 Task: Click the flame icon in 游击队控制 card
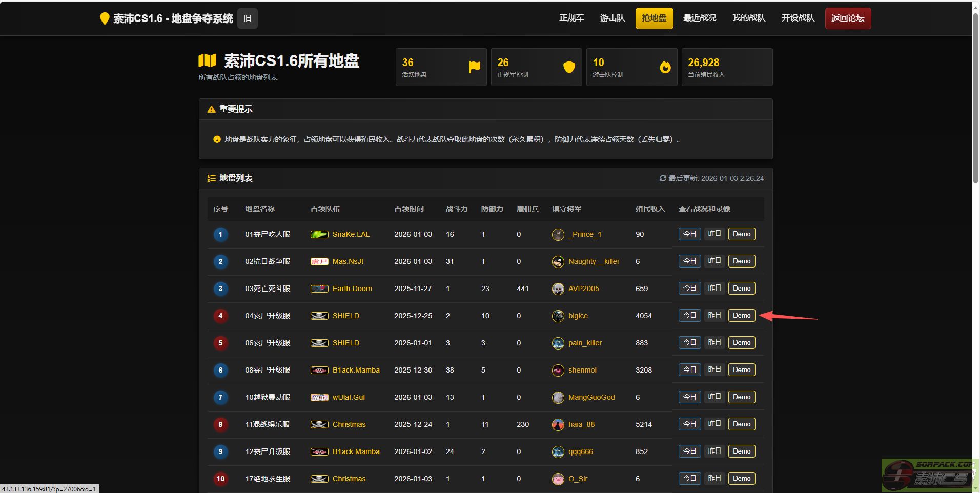click(x=665, y=67)
